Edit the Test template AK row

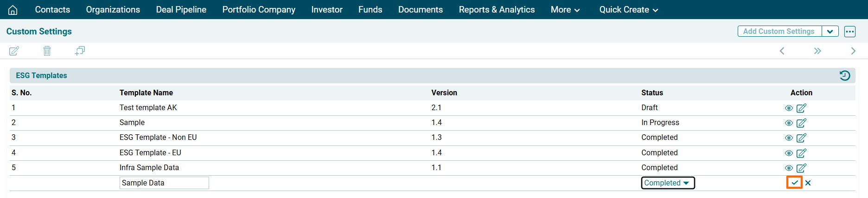coord(801,108)
